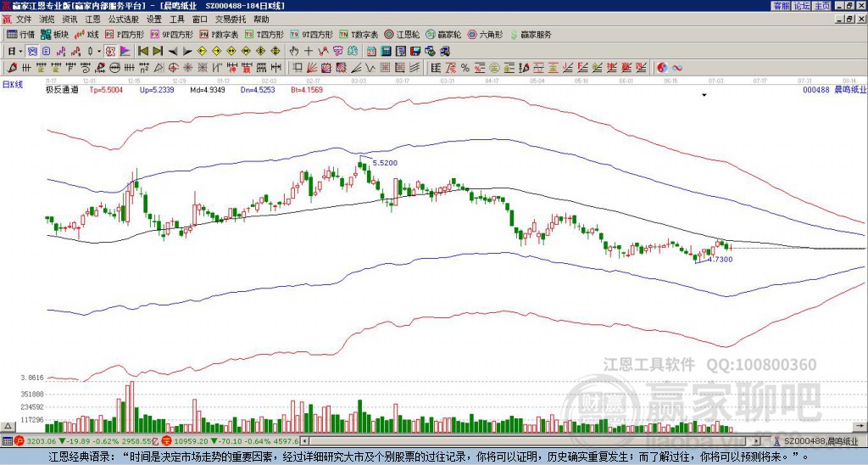Click the SZ000488,晨鸣纸业 status entry
This screenshot has width=868, height=465.
[821, 441]
